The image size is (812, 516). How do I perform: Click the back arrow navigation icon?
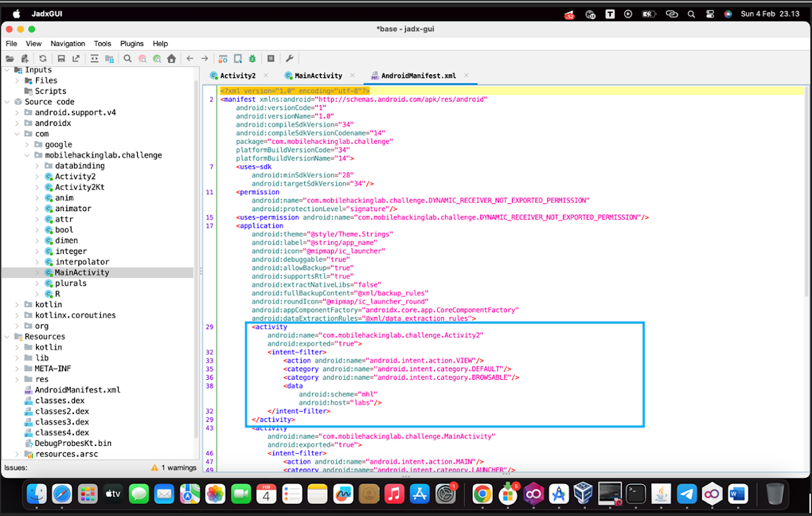coord(190,59)
